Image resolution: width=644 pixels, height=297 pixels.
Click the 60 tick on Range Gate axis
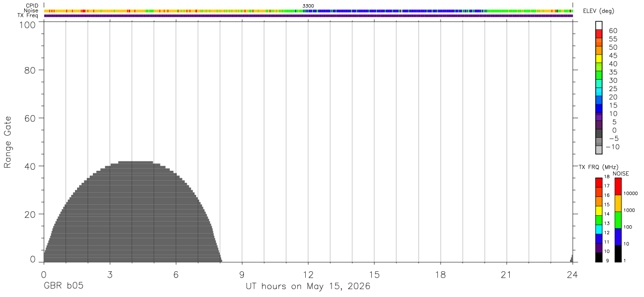29,118
